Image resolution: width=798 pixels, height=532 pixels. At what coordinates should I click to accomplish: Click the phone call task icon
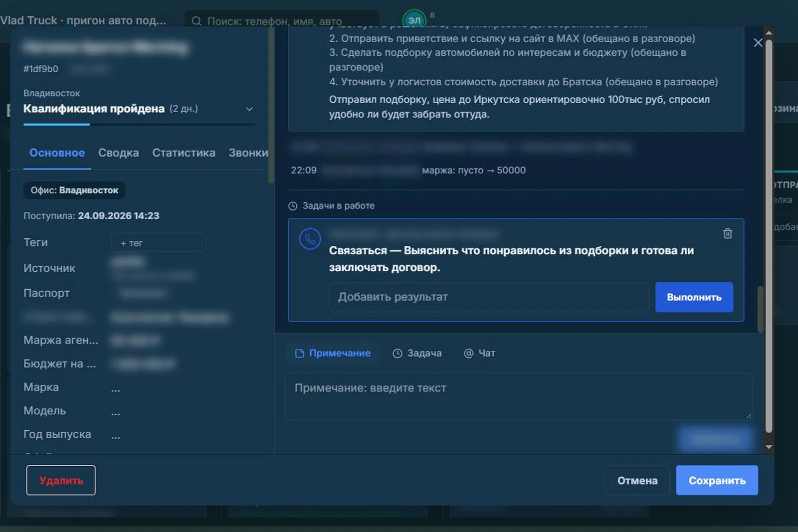click(310, 239)
